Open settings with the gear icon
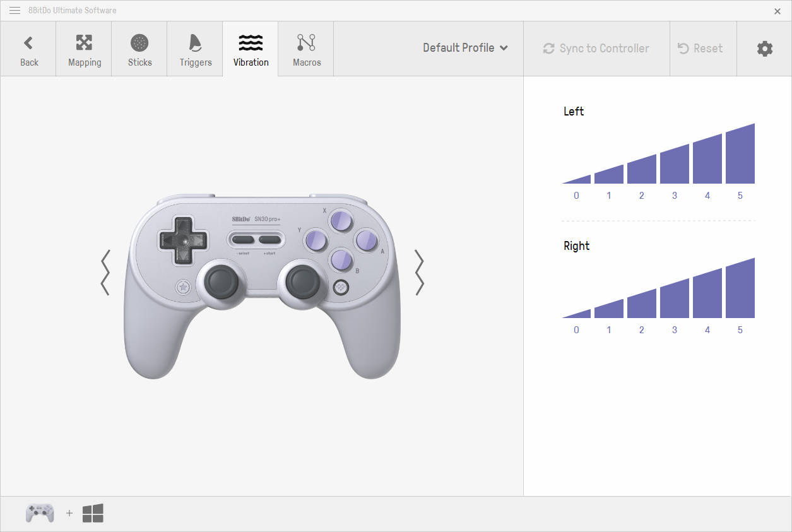 tap(764, 49)
